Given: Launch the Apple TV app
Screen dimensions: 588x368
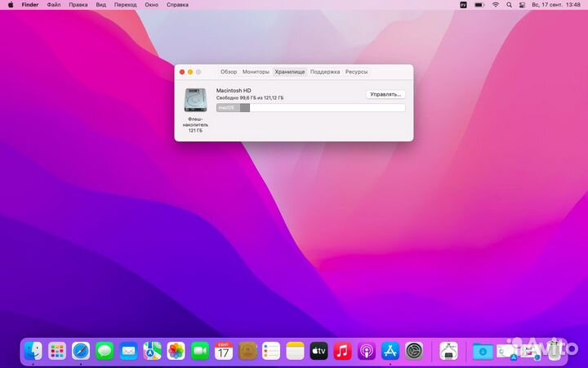Looking at the screenshot, I should click(319, 351).
